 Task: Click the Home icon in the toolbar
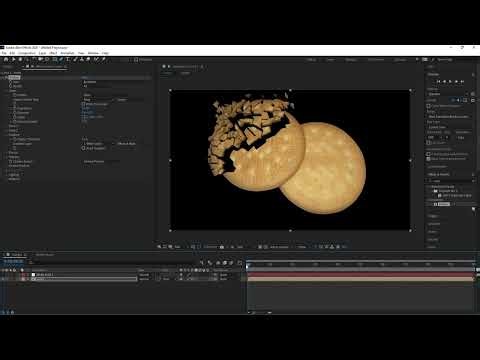pos(6,59)
